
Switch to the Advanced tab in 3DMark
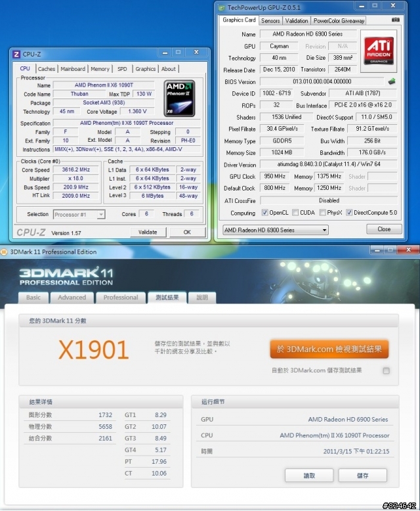72,298
